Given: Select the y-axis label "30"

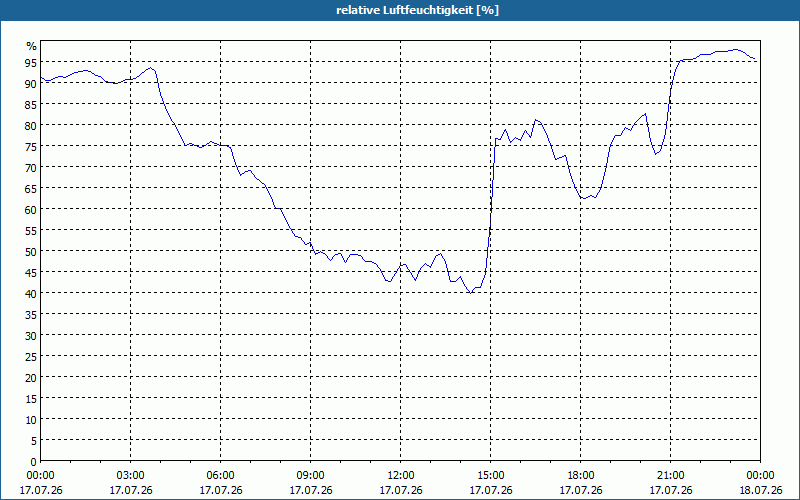Looking at the screenshot, I should [x=31, y=336].
